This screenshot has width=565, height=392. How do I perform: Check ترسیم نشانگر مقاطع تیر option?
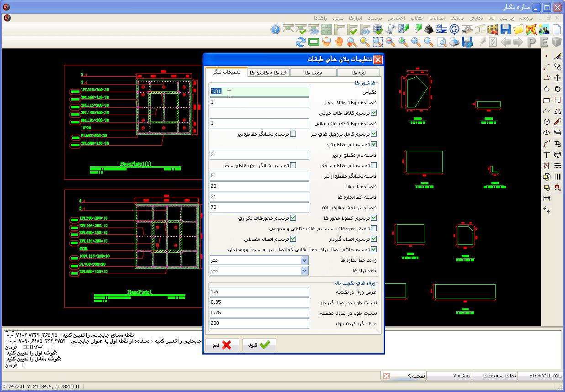293,134
